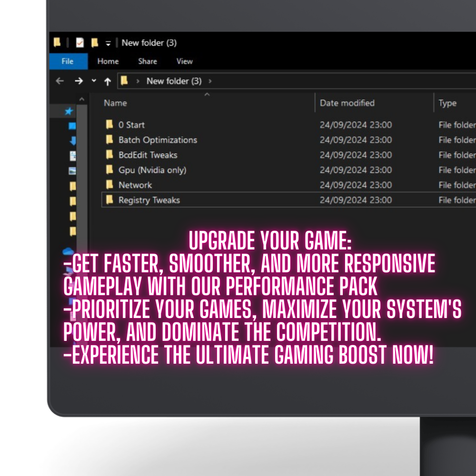Click the 'Gpu (Nvidia only)' folder name
The width and height of the screenshot is (476, 476).
point(152,170)
